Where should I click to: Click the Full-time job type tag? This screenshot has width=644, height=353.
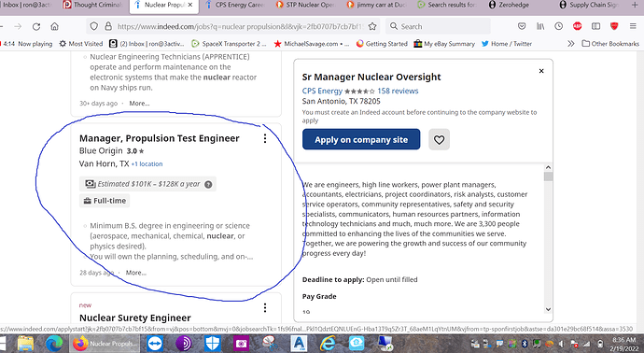point(105,201)
